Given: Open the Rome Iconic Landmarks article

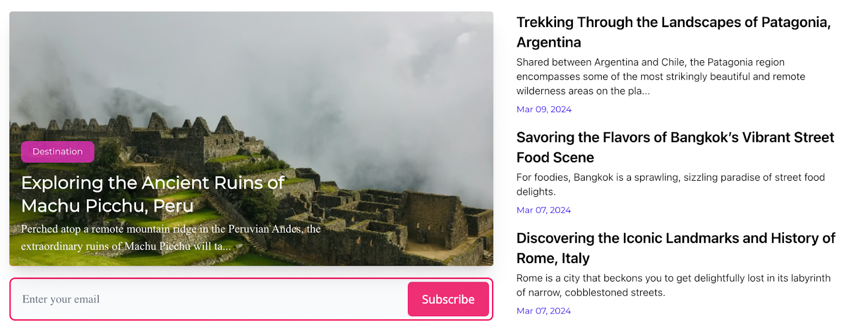Looking at the screenshot, I should click(x=675, y=239).
